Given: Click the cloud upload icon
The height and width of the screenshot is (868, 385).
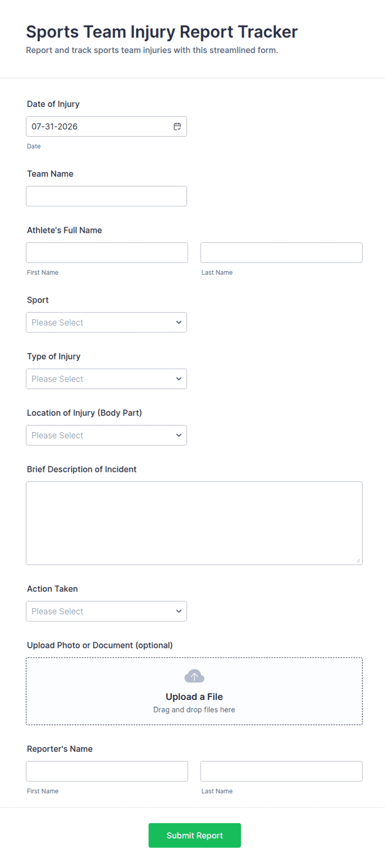Looking at the screenshot, I should tap(194, 676).
